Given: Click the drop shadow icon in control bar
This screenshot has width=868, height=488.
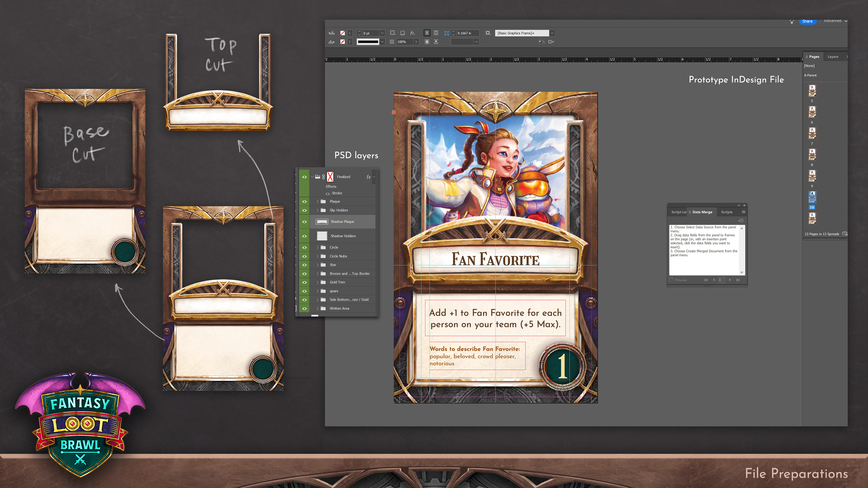Looking at the screenshot, I should [x=402, y=33].
